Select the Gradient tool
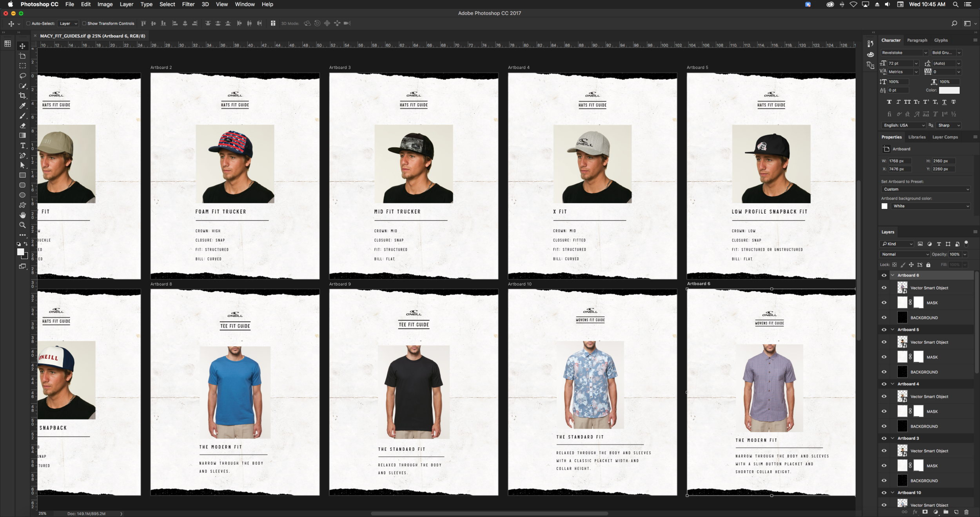This screenshot has height=517, width=980. coord(22,136)
